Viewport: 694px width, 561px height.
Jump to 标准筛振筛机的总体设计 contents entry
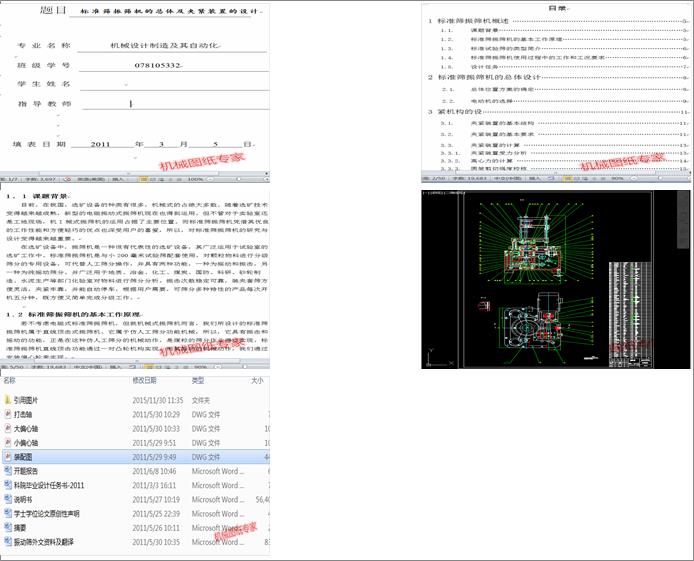pos(489,77)
